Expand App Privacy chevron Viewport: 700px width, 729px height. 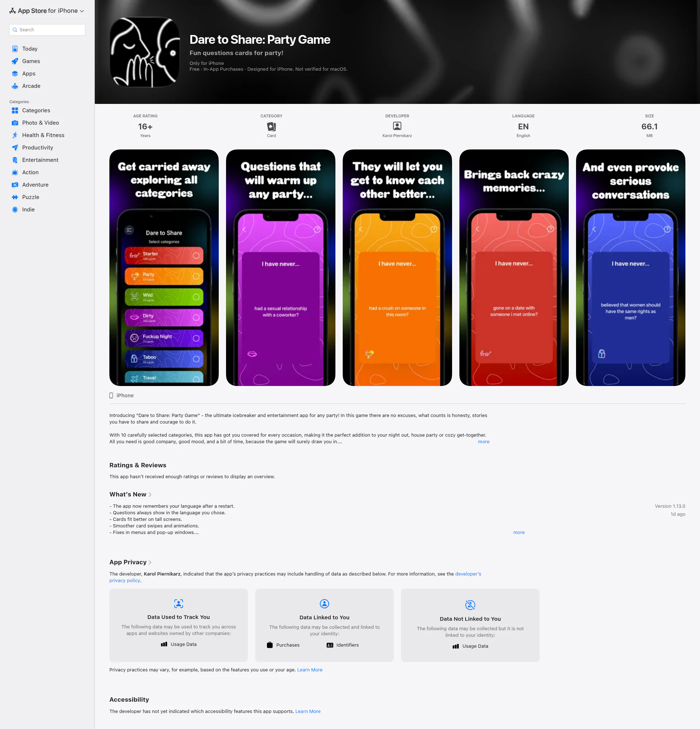(150, 562)
